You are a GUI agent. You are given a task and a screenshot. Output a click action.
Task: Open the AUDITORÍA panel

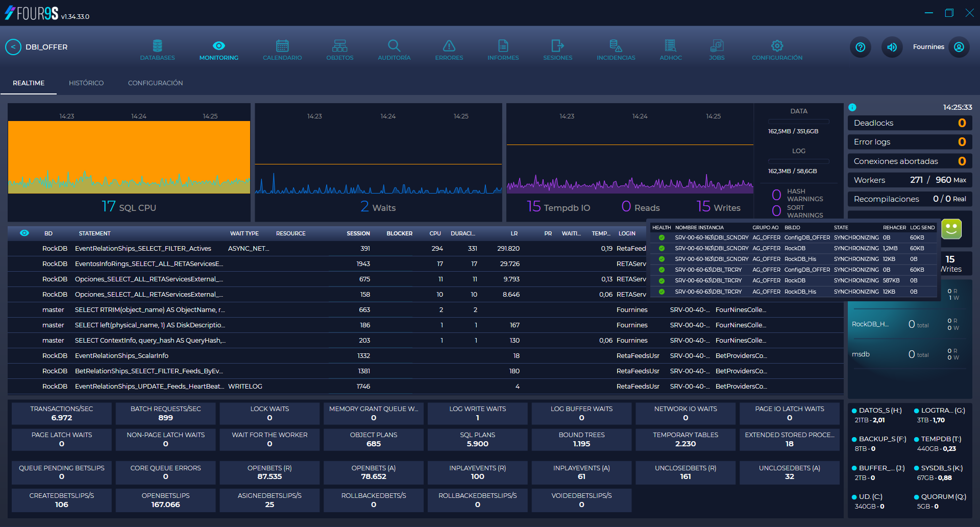coord(394,49)
